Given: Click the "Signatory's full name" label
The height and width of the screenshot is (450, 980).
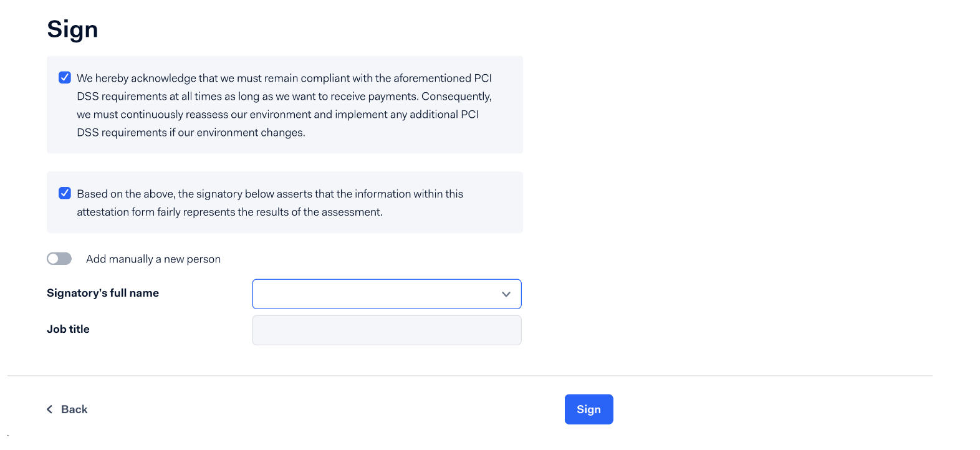Looking at the screenshot, I should coord(103,293).
